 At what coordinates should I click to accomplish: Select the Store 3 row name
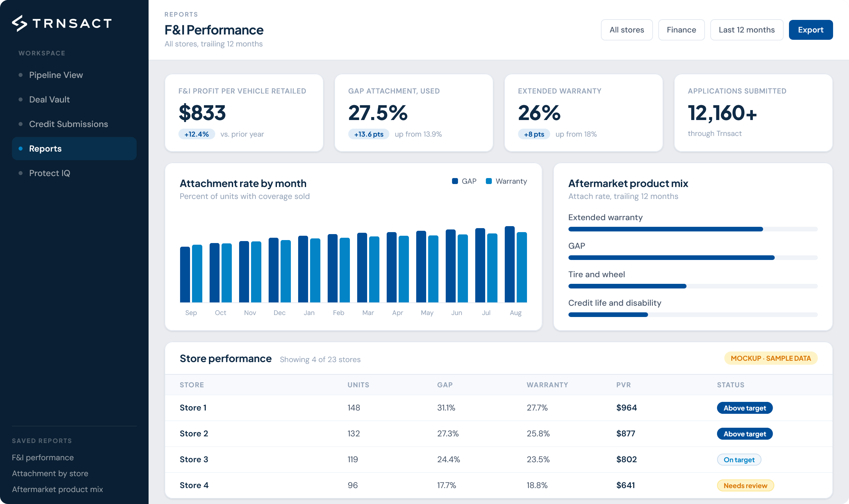(194, 460)
